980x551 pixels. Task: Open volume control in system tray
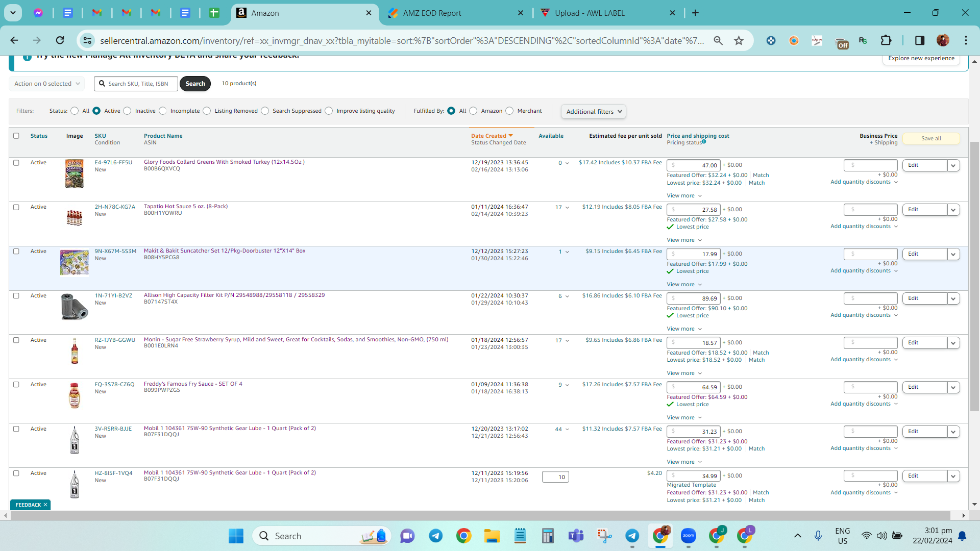point(881,536)
